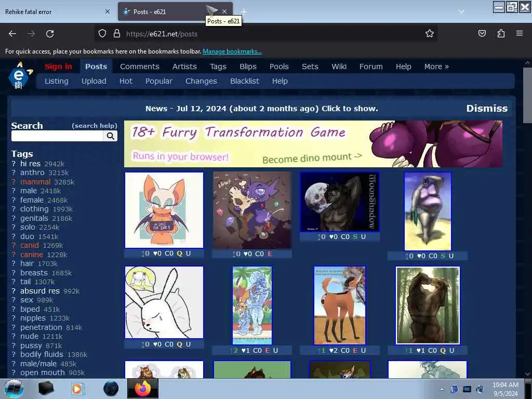Submit search with the magnifying glass button
This screenshot has height=399, width=532.
pos(110,136)
